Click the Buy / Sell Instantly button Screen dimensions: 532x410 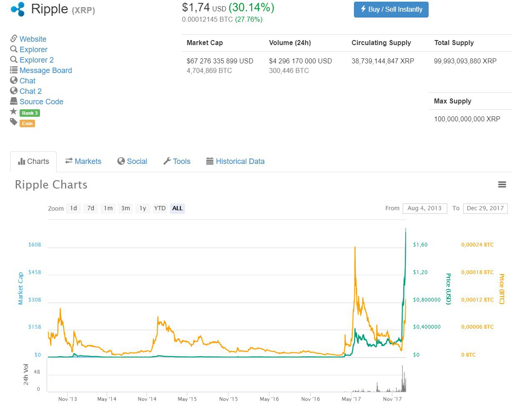coord(391,9)
